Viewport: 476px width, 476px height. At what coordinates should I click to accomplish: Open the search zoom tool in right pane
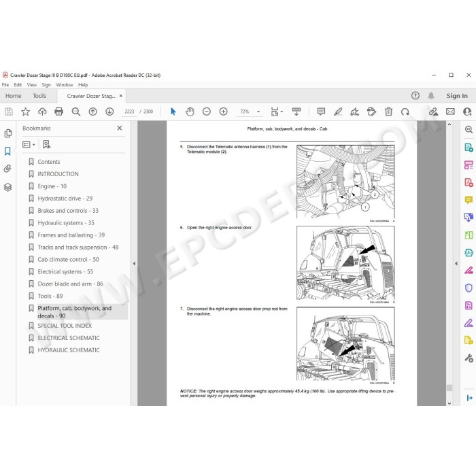click(x=469, y=130)
